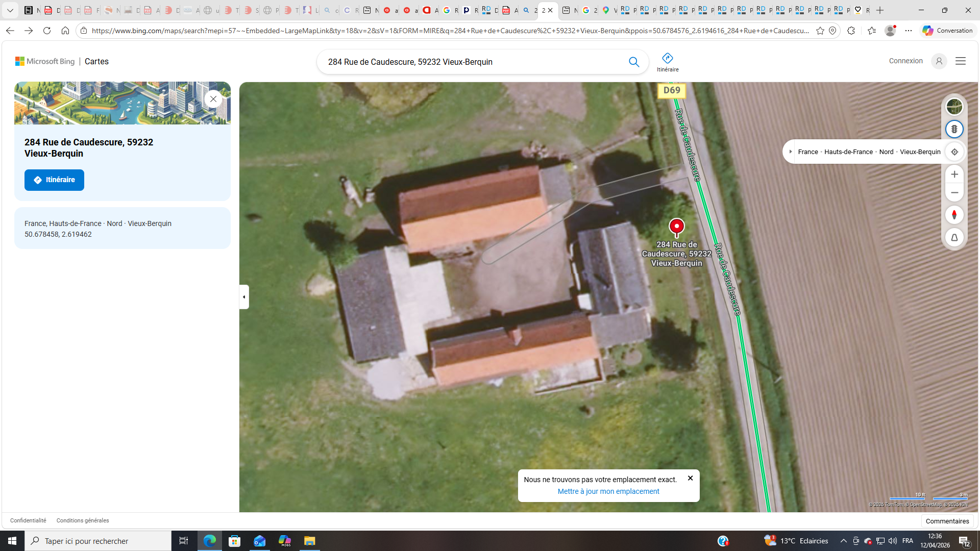Image resolution: width=980 pixels, height=551 pixels.
Task: Open the Cartes link
Action: (x=96, y=61)
